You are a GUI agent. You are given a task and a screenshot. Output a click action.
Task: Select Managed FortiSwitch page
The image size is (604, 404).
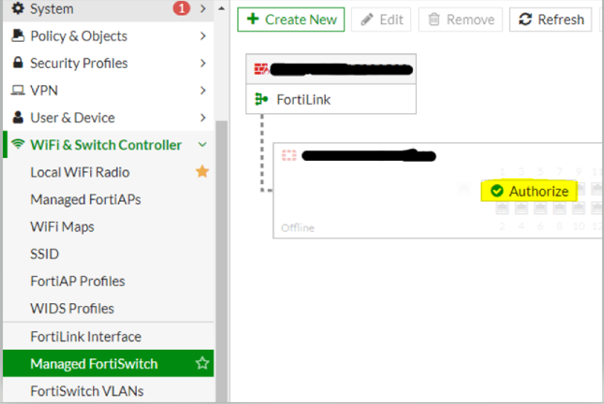click(x=108, y=364)
